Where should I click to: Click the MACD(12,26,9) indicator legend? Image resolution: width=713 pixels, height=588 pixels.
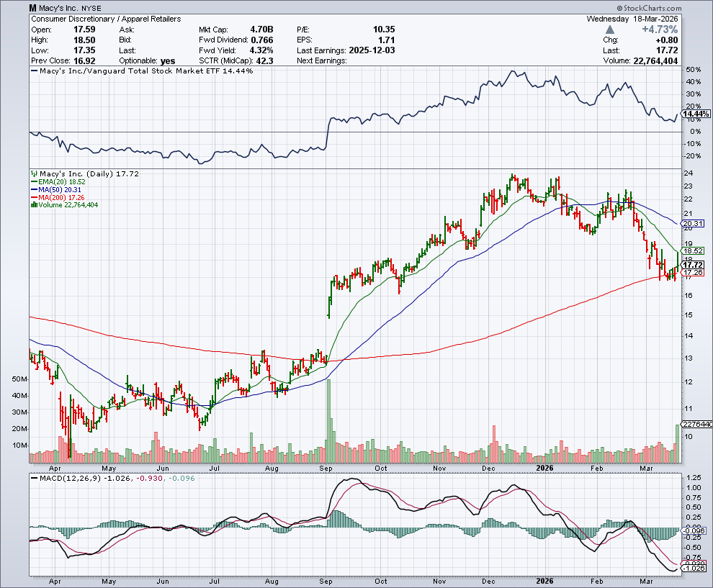click(x=112, y=479)
